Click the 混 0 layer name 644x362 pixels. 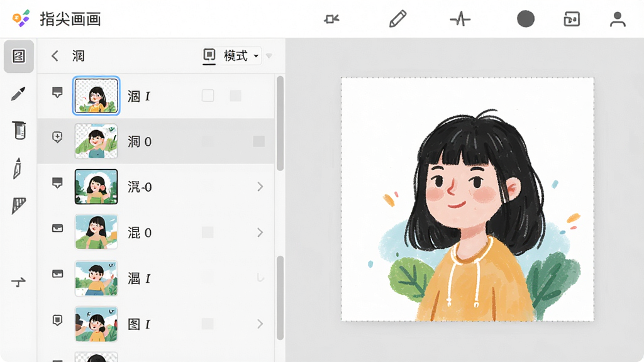140,233
